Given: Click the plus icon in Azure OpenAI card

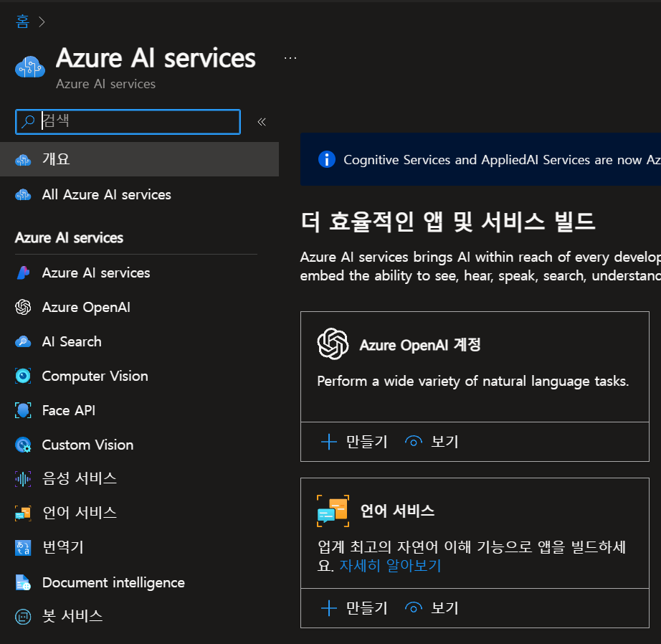Looking at the screenshot, I should [329, 442].
